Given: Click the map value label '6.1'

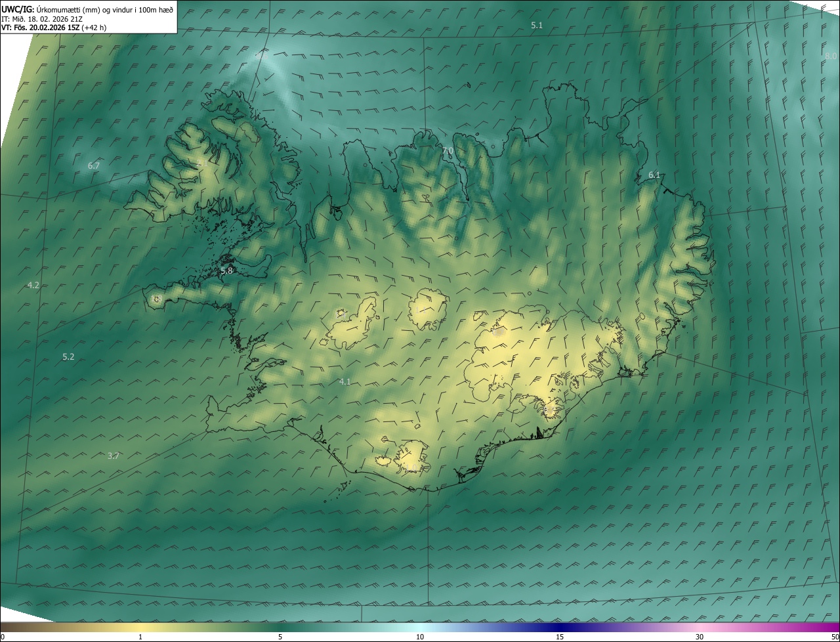Looking at the screenshot, I should (654, 175).
